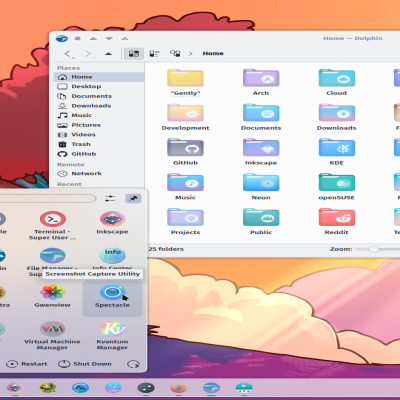Image resolution: width=400 pixels, height=400 pixels.
Task: Open Virtual Machine Manager from launcher
Action: 52,335
